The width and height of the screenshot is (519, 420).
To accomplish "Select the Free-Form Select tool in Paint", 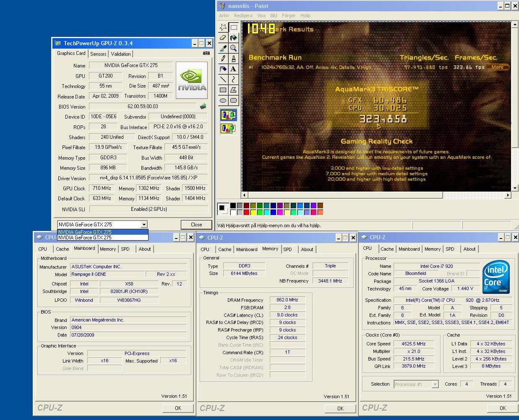I will pyautogui.click(x=223, y=28).
